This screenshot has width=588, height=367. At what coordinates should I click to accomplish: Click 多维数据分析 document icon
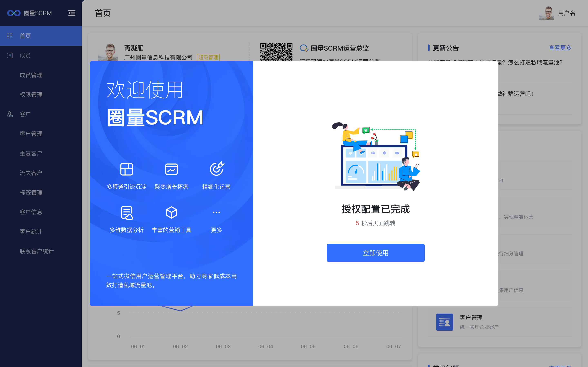click(127, 213)
